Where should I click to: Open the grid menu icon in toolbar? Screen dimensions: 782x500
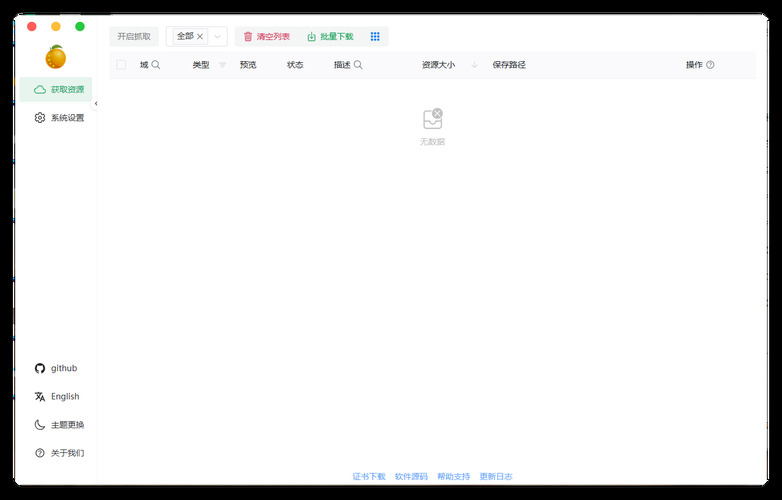(x=375, y=36)
